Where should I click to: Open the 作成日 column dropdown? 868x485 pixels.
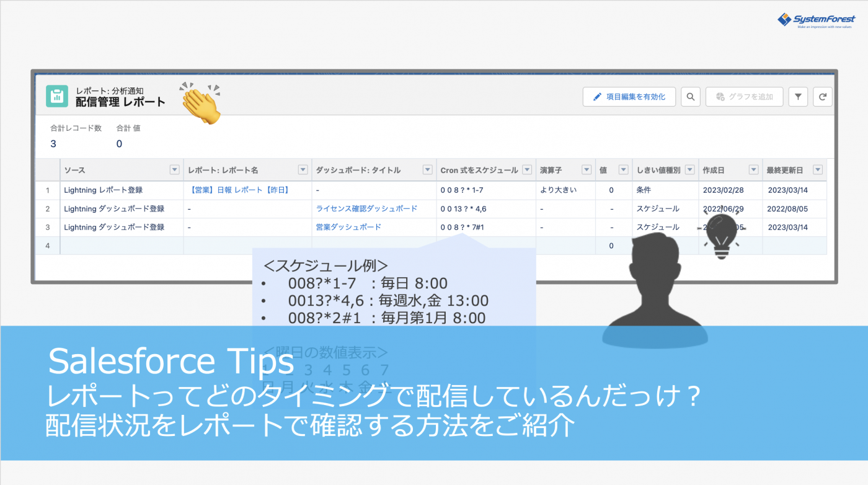(754, 170)
